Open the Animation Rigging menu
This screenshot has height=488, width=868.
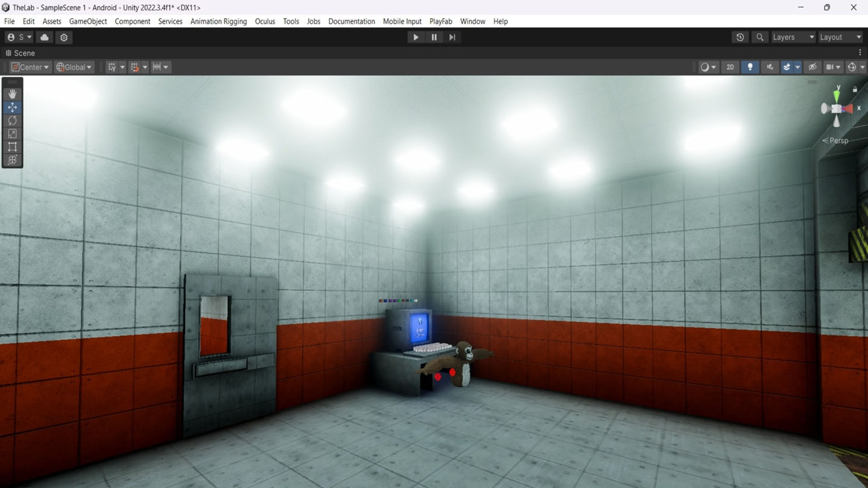coord(218,21)
